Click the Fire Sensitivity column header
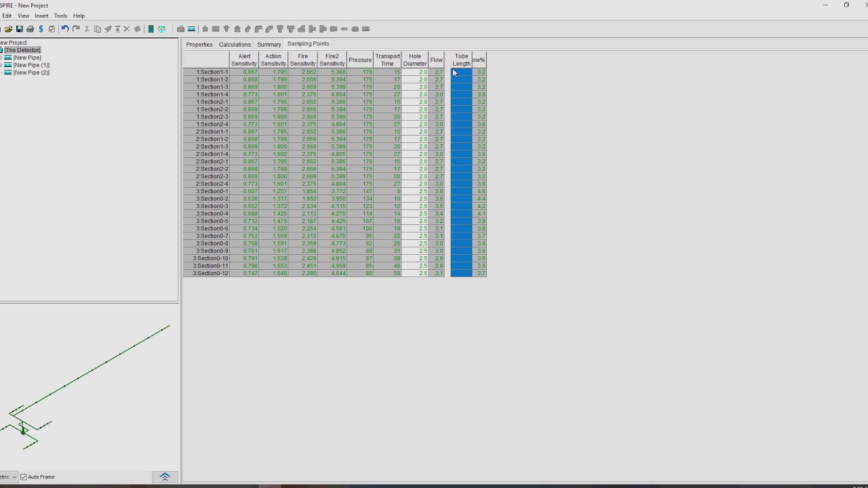This screenshot has height=488, width=868. coord(302,60)
